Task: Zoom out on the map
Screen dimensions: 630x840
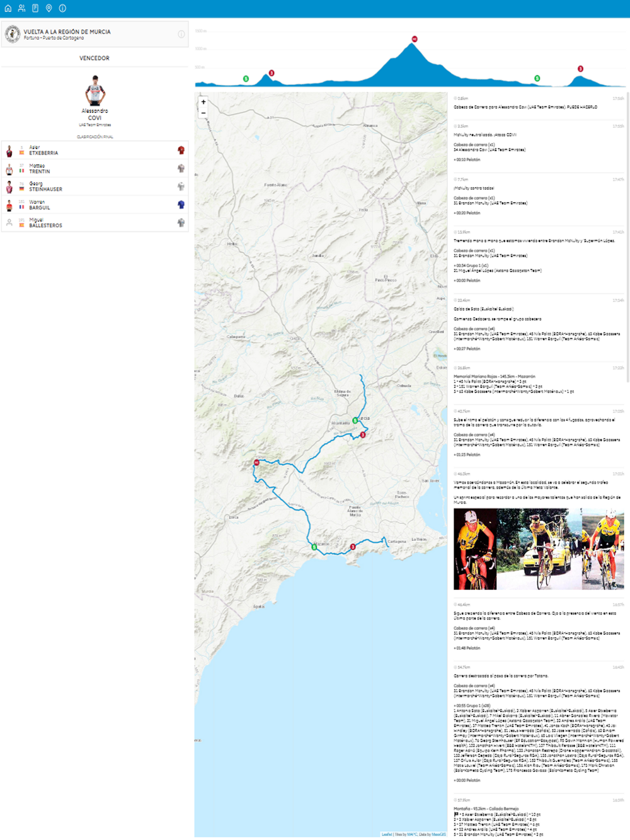Action: [203, 113]
